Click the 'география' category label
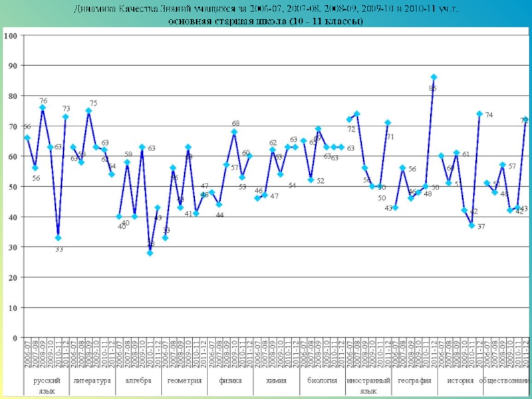The height and width of the screenshot is (399, 532). [x=414, y=380]
